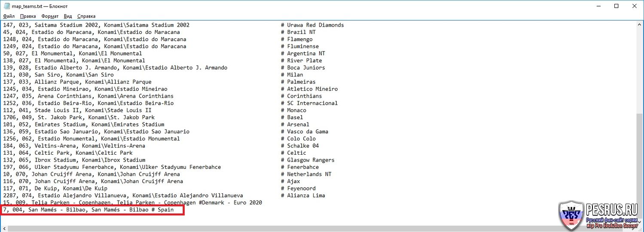Click the comment '# Urawa Red Diamonds'

(x=312, y=25)
